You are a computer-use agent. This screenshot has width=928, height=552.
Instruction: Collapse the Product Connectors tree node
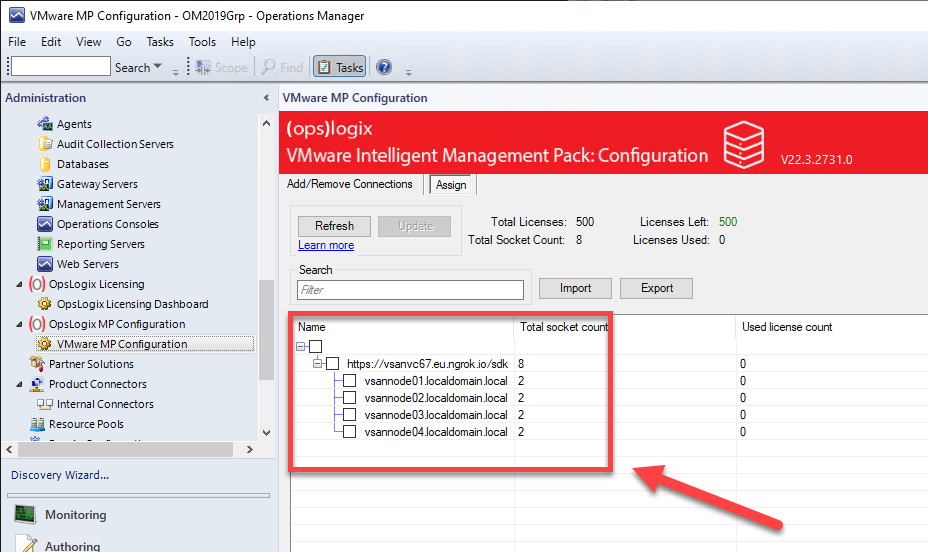click(19, 385)
